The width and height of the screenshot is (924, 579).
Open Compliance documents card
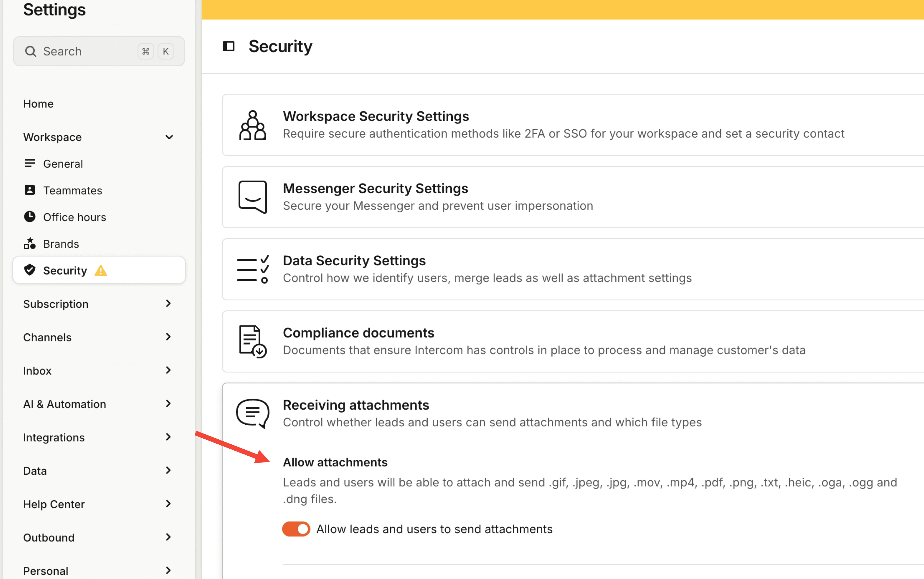point(573,342)
